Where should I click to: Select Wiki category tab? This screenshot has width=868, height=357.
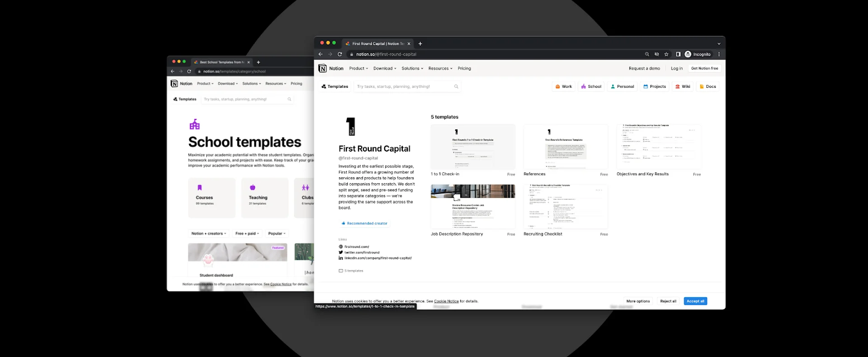[x=683, y=86]
